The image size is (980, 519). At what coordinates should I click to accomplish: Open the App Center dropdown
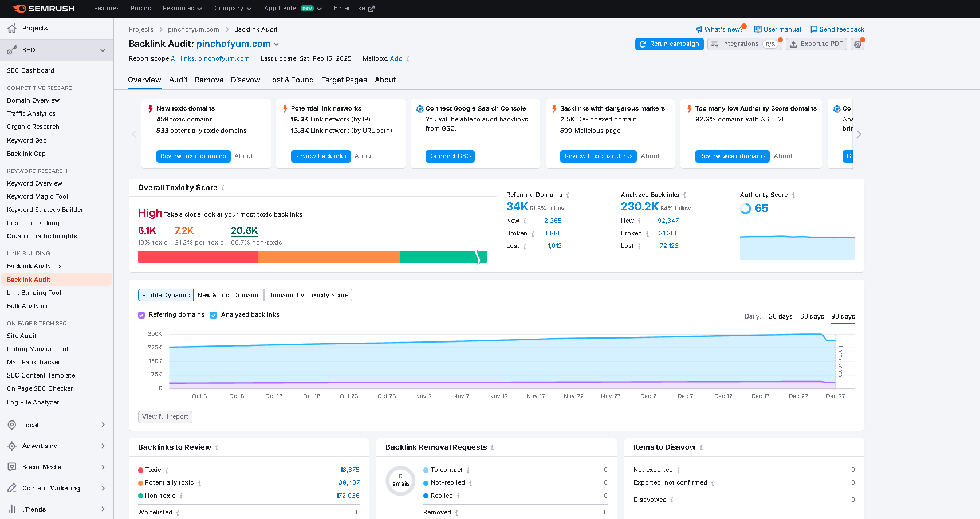(293, 9)
